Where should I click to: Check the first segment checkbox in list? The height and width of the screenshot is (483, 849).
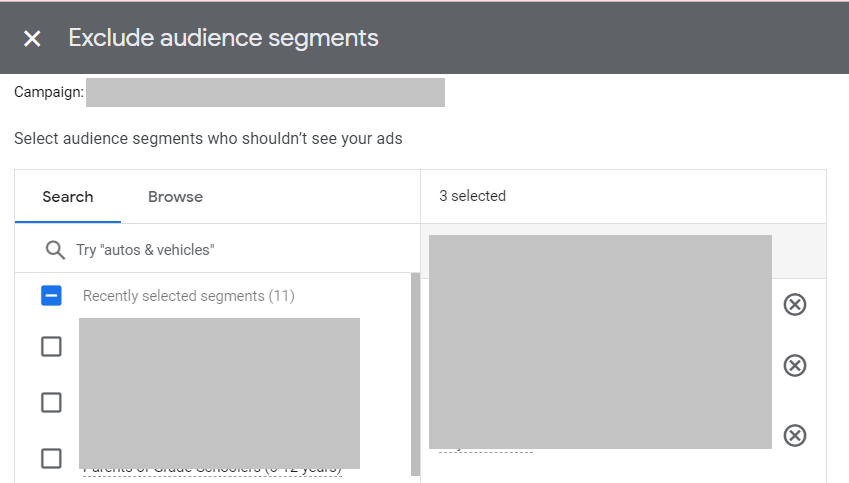(51, 346)
